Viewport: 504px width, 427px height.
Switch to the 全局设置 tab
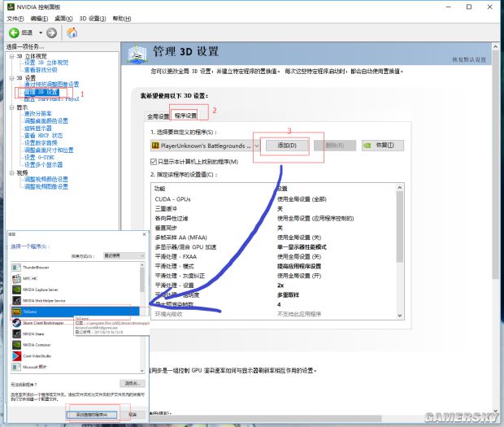[157, 116]
